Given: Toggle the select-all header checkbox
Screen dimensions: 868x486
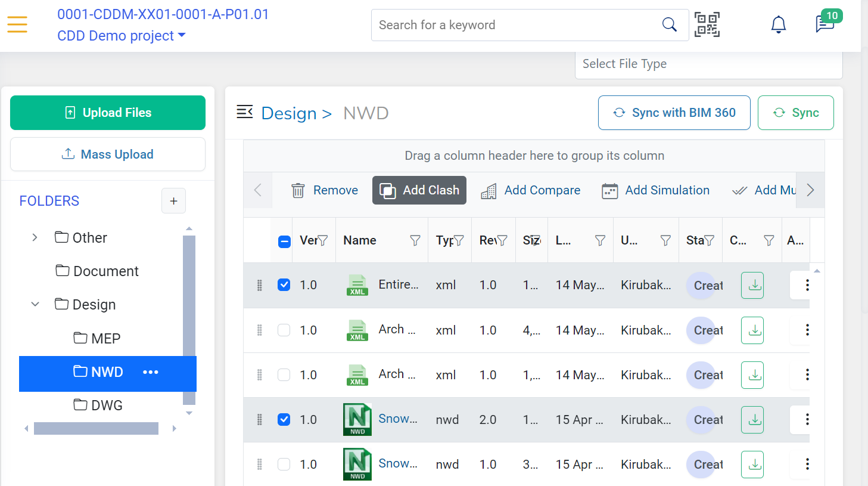Looking at the screenshot, I should tap(284, 241).
